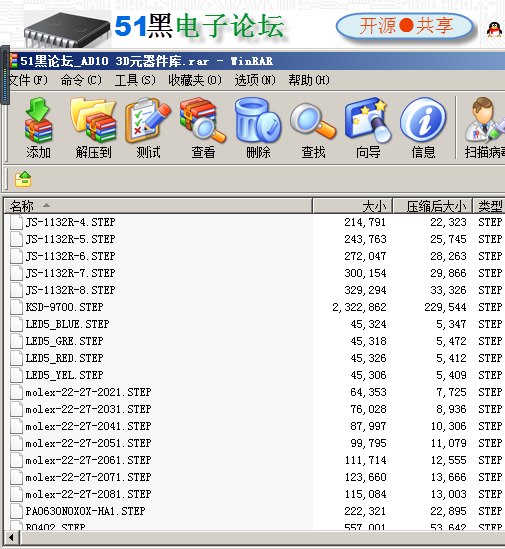The width and height of the screenshot is (505, 549).
Task: Click the horizontal scrollbar track
Action: tap(263, 537)
